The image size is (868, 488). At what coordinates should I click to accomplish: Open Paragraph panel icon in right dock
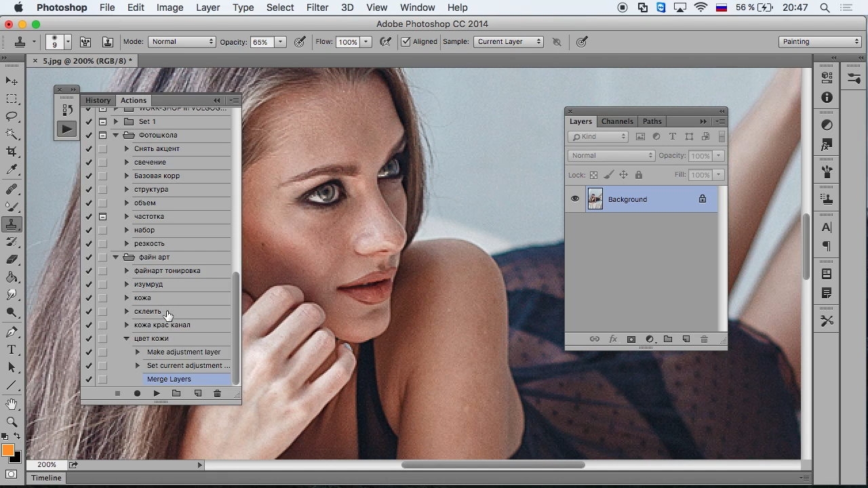[x=827, y=246]
